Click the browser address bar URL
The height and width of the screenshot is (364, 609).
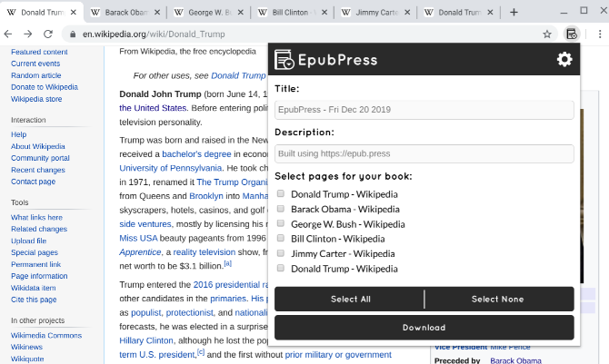[x=154, y=34]
